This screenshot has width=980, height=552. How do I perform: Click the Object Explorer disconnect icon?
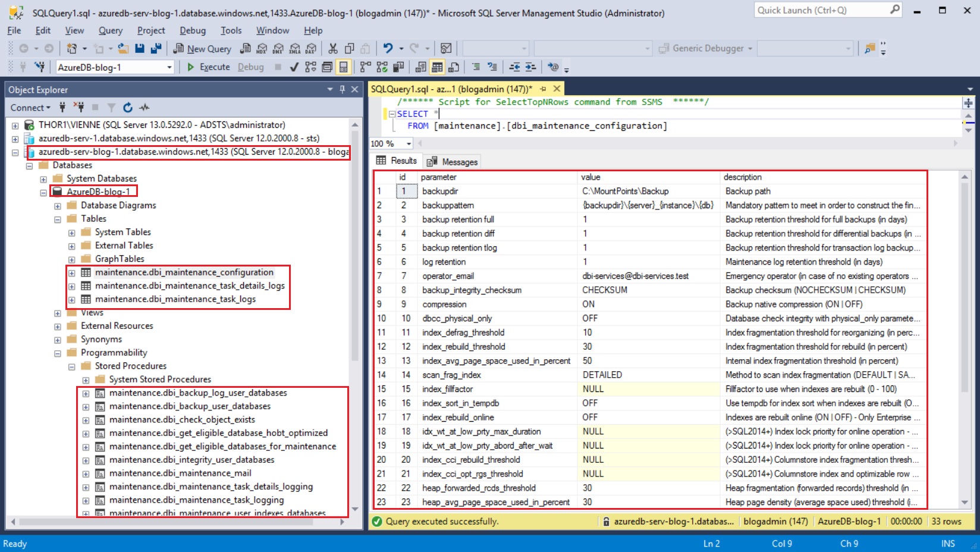78,108
